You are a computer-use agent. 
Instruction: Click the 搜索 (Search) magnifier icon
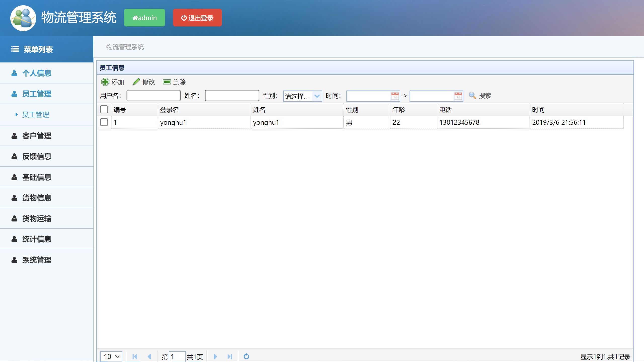click(472, 95)
